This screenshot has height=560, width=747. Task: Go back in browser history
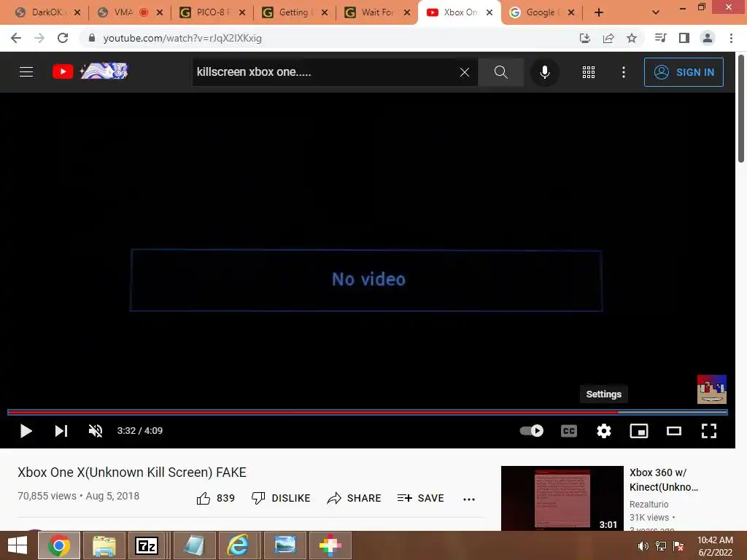(16, 38)
